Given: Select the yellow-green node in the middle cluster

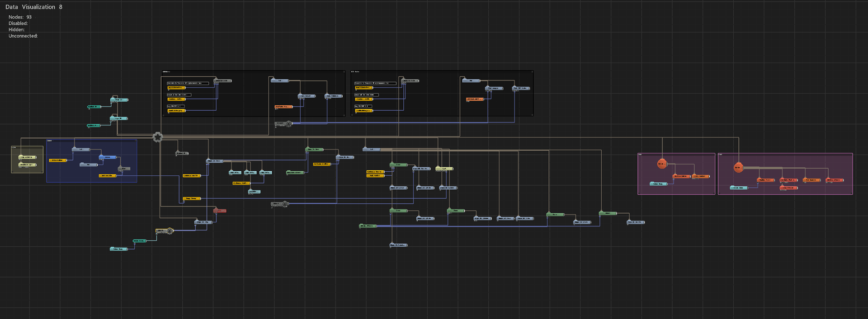Looking at the screenshot, I should pos(444,169).
